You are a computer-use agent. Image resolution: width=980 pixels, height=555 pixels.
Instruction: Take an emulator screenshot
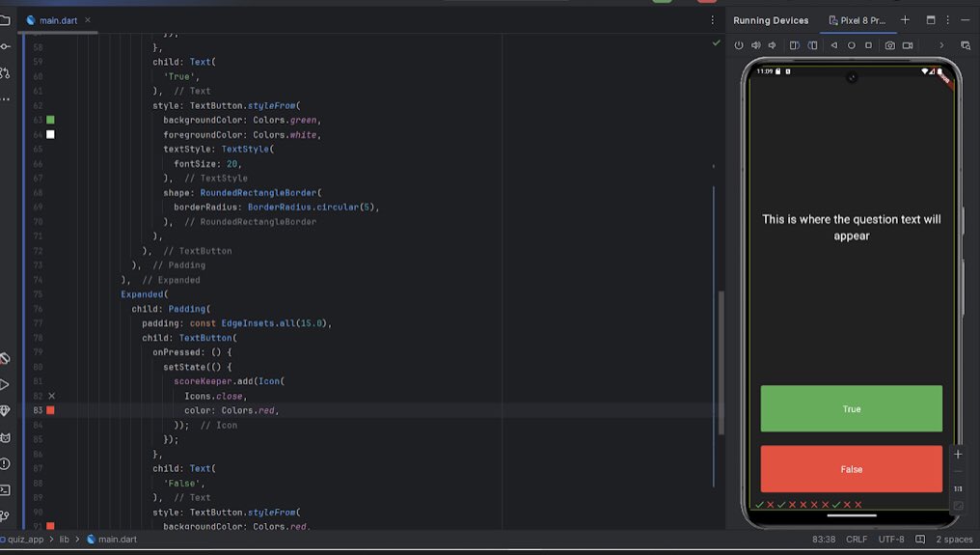[x=890, y=45]
